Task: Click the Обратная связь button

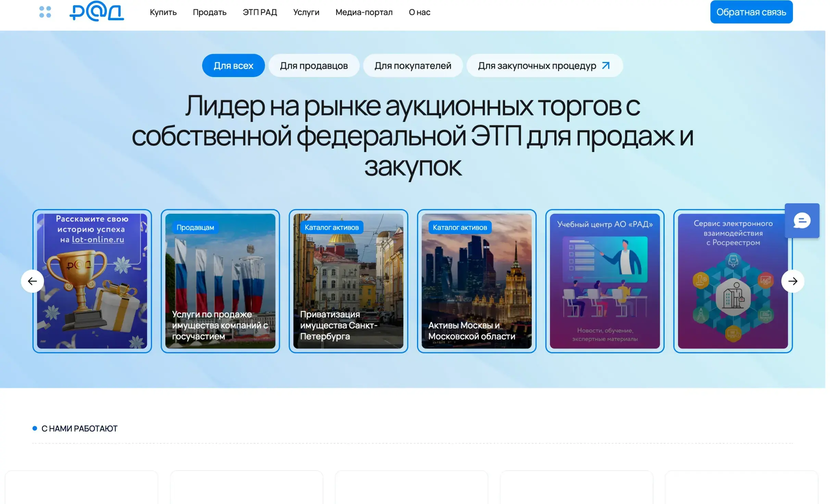Action: pos(751,11)
